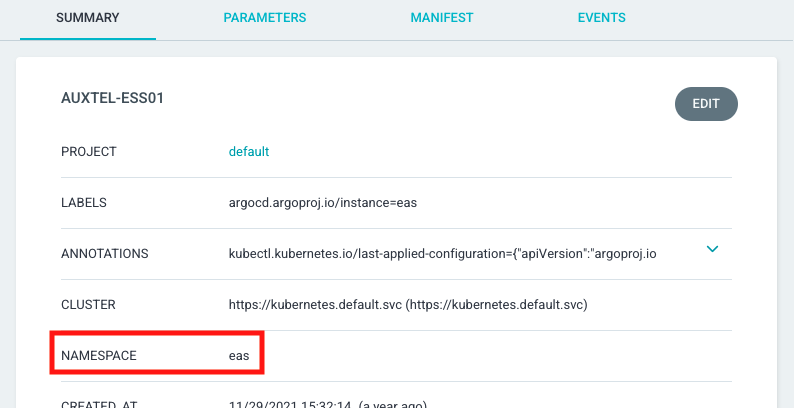
Task: Click the argocd.argoproj.io/instance=eas label value
Action: pyautogui.click(x=322, y=203)
